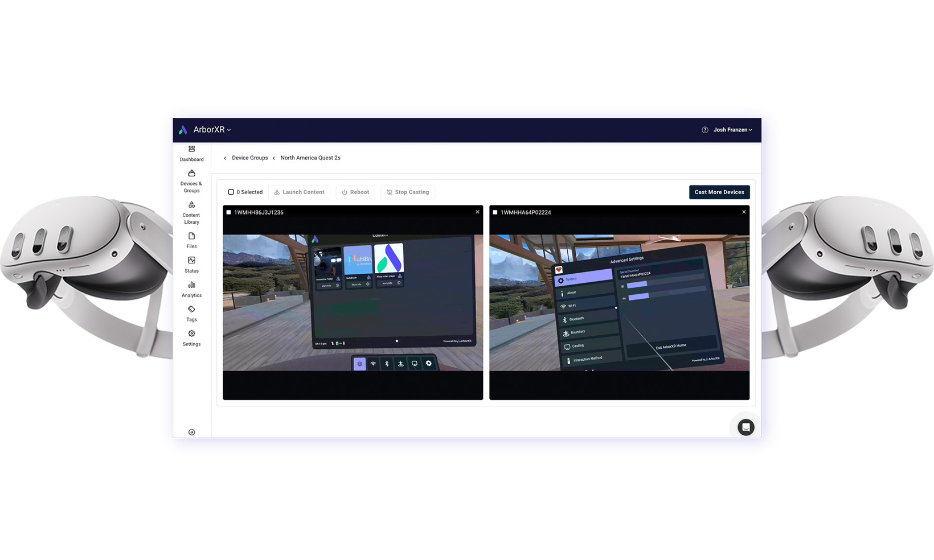This screenshot has height=560, width=934.
Task: Open Settings in the sidebar
Action: 191,338
